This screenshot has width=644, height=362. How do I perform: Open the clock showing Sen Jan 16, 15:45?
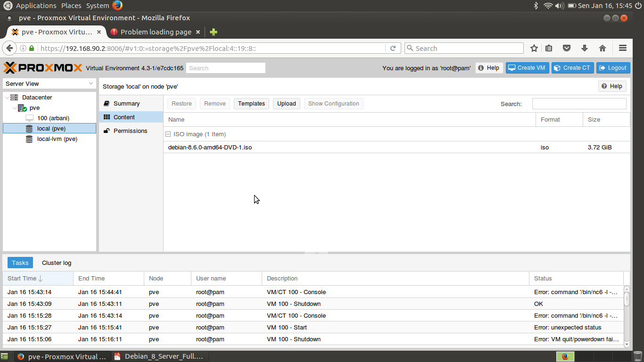pos(605,6)
